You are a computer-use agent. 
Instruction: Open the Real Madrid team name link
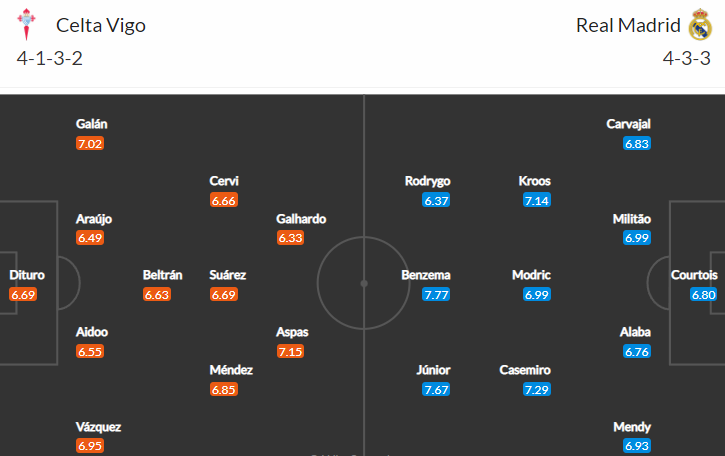click(628, 25)
